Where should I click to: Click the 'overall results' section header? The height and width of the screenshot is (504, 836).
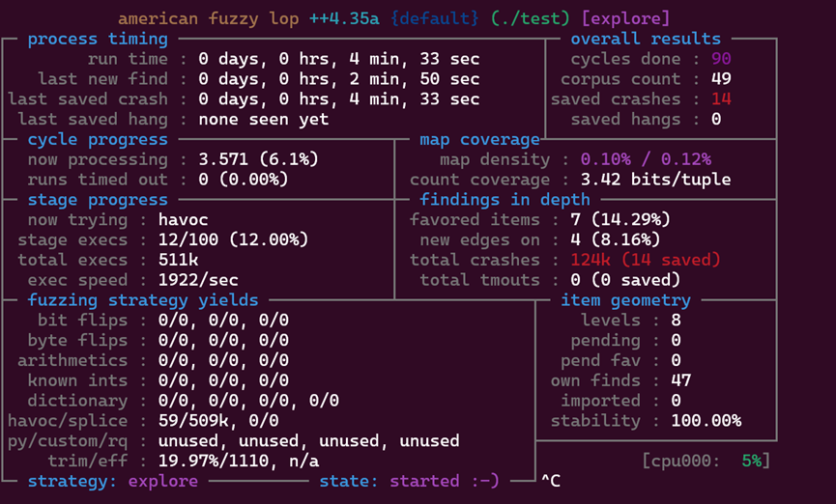(646, 39)
